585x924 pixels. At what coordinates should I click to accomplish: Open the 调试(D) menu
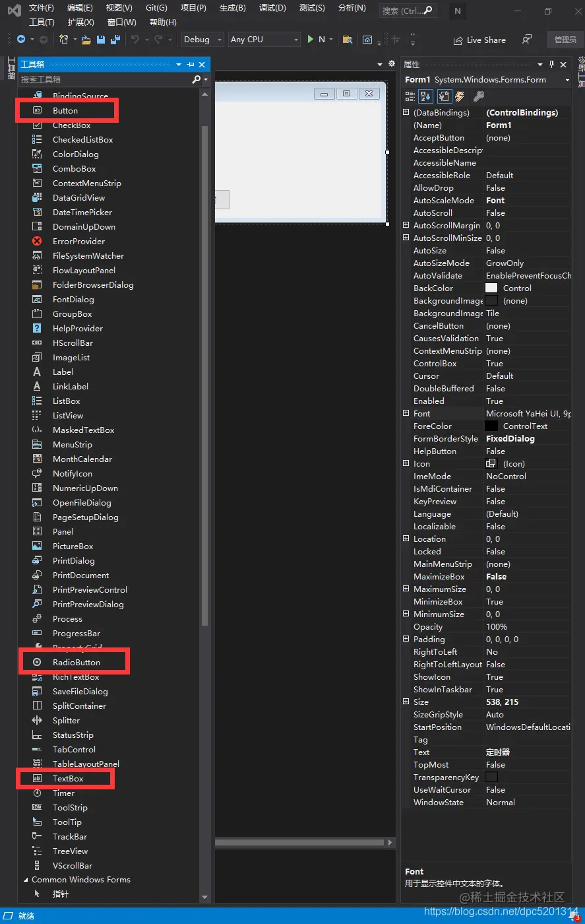272,8
